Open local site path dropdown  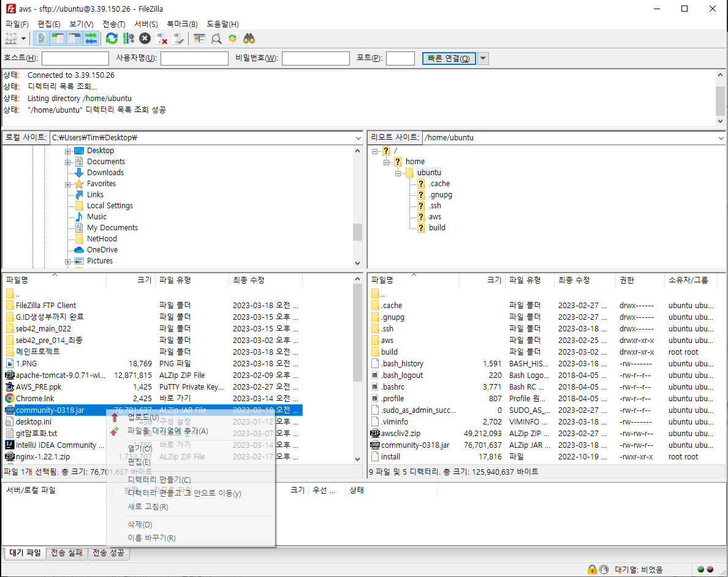click(x=358, y=138)
